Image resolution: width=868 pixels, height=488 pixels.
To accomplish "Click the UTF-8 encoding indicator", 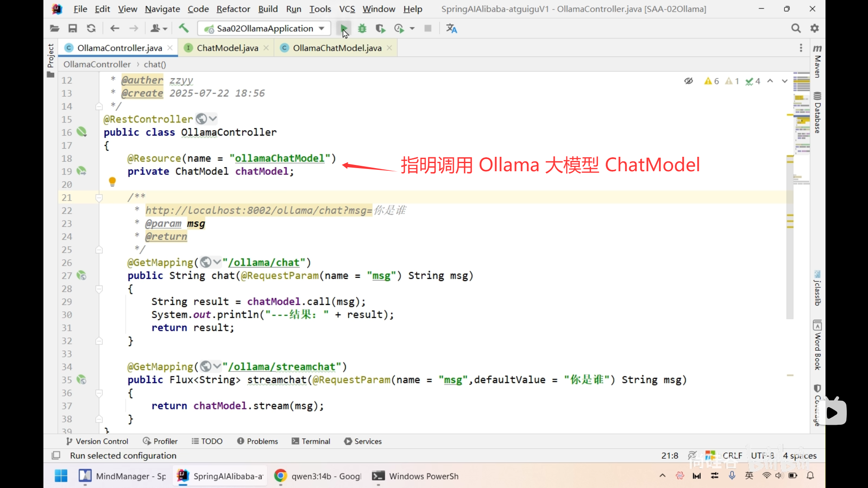I will tap(762, 455).
